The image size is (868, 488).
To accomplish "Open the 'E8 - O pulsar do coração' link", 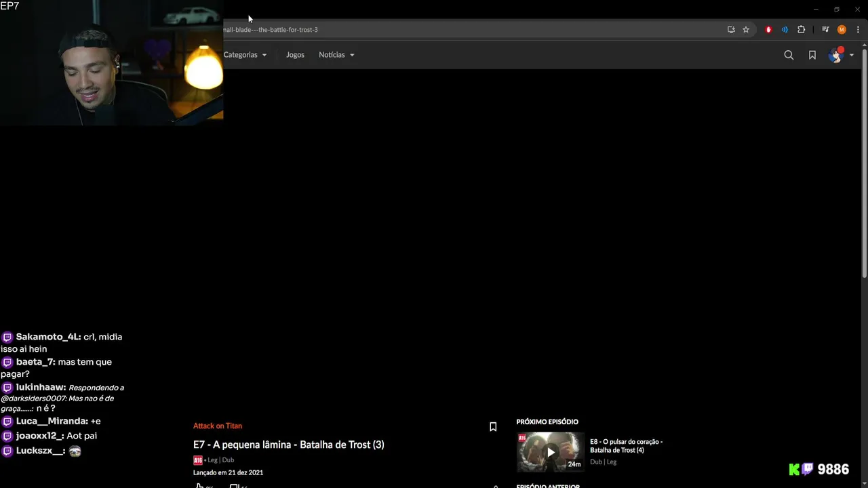I will pyautogui.click(x=627, y=446).
